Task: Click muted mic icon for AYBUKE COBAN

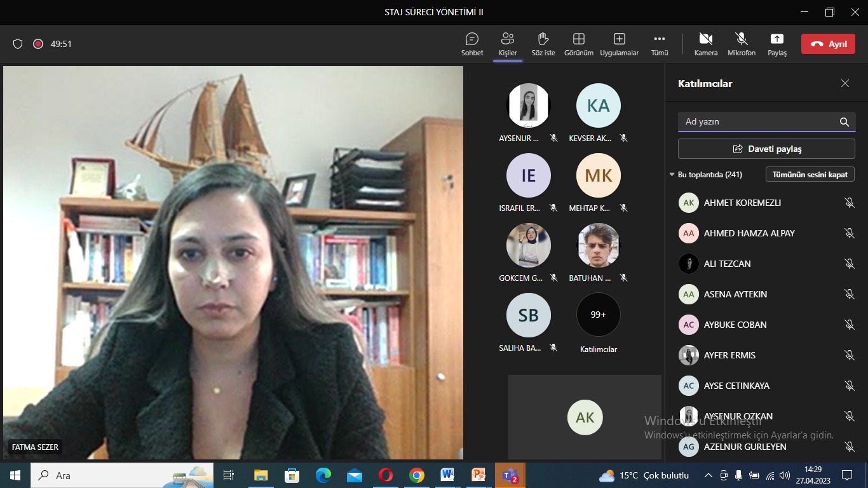Action: coord(849,325)
